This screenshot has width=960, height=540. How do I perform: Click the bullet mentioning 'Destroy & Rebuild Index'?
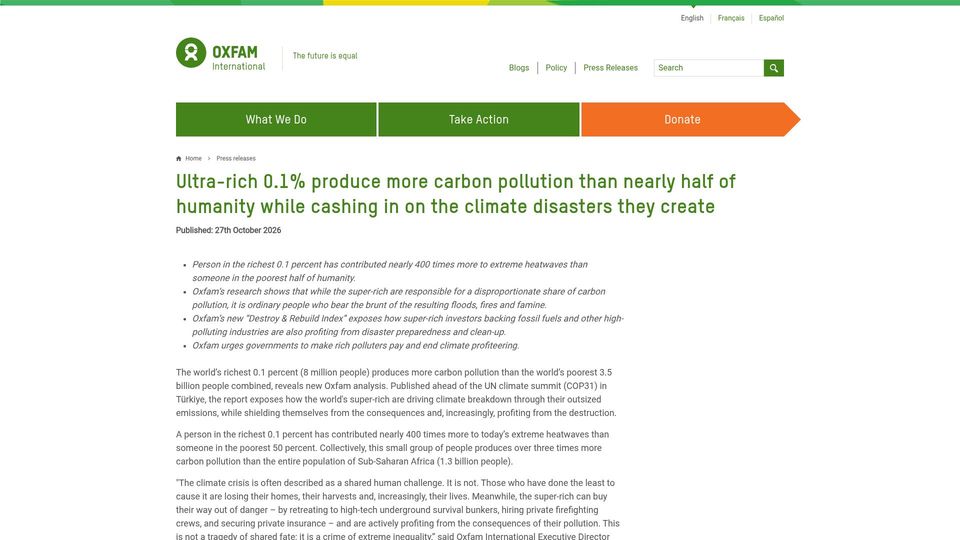[x=408, y=325]
